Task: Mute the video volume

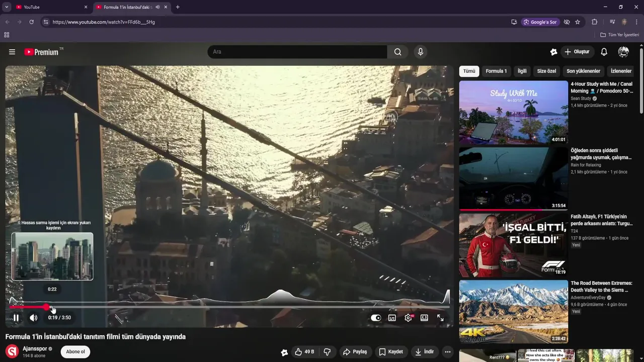Action: click(34, 318)
